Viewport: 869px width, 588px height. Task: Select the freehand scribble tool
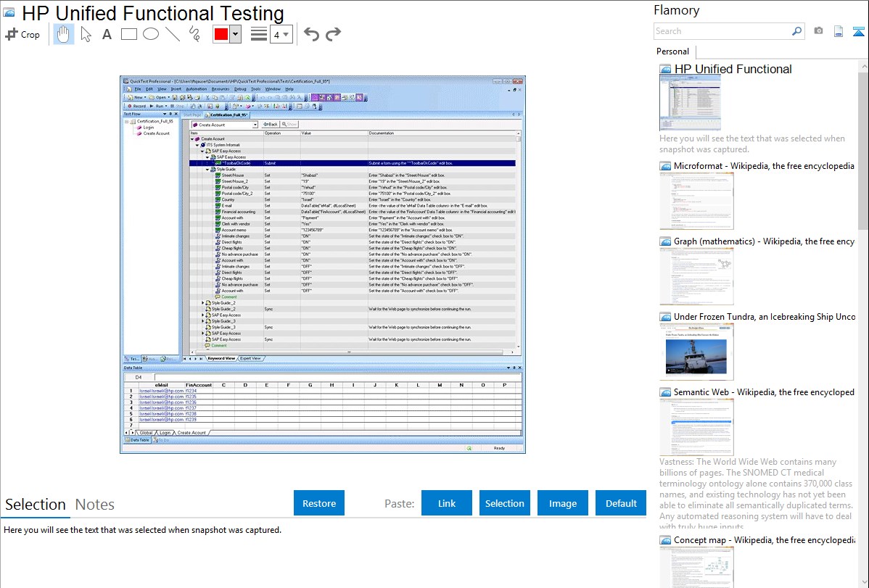[194, 34]
